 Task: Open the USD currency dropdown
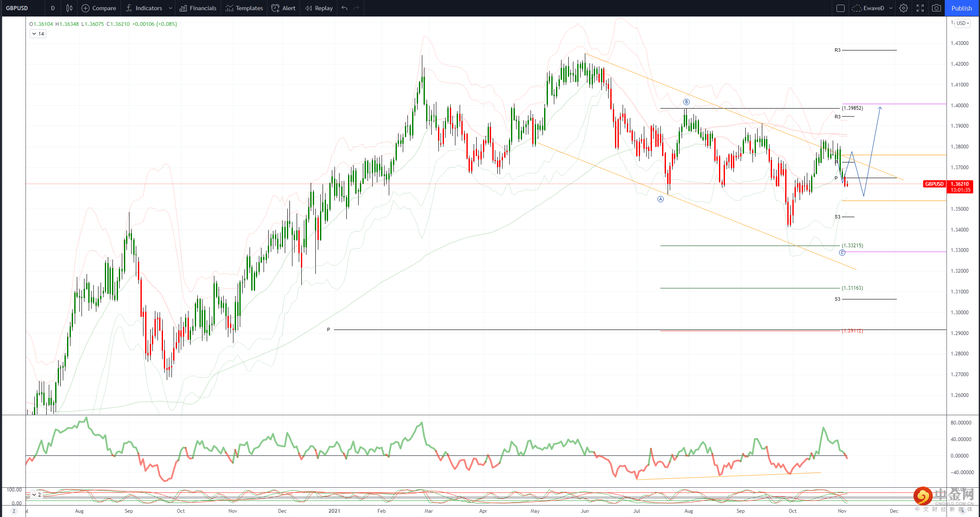962,23
